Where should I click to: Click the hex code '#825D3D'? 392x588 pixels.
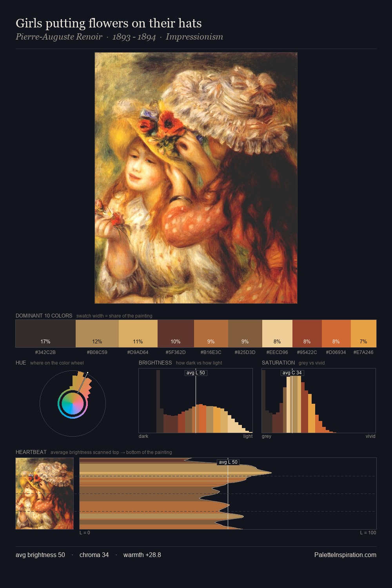pyautogui.click(x=245, y=352)
